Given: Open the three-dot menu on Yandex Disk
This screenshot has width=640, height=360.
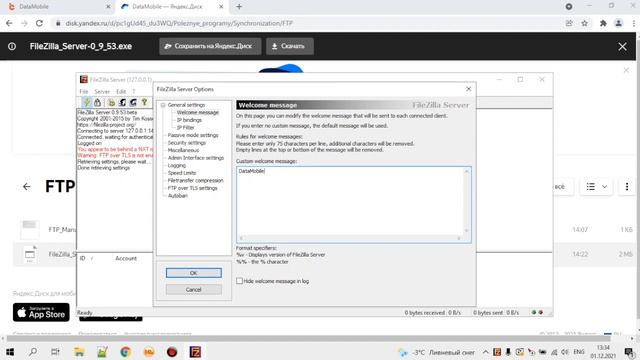Looking at the screenshot, I should pyautogui.click(x=627, y=187).
